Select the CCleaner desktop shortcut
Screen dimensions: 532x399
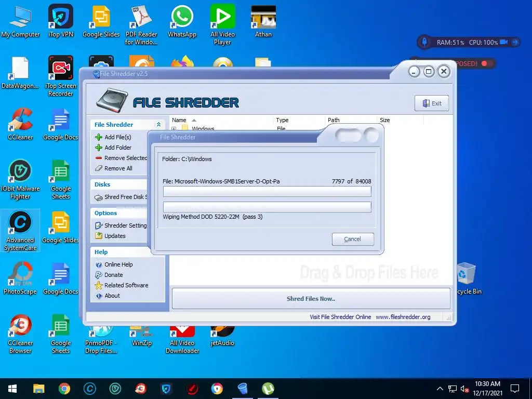[x=20, y=124]
